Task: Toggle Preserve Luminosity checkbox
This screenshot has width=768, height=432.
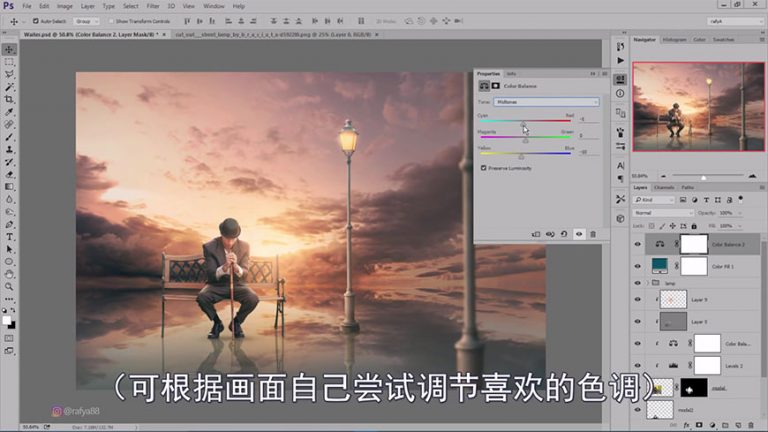Action: (x=483, y=168)
